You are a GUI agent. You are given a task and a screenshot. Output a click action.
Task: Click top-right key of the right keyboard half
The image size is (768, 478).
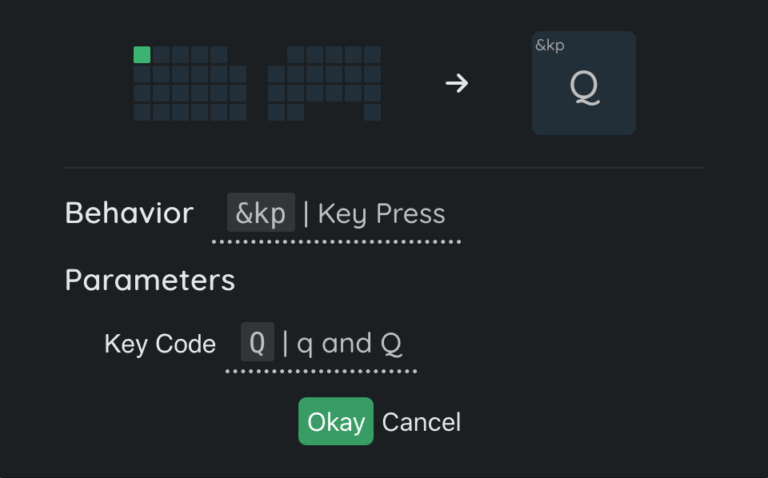[x=372, y=55]
